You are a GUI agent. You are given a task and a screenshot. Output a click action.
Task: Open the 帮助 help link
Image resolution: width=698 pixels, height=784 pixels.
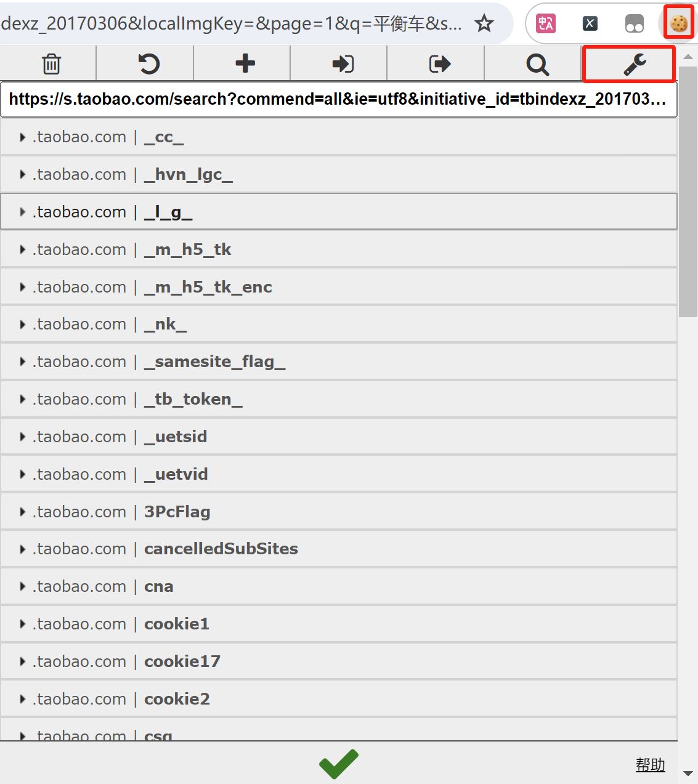(650, 765)
